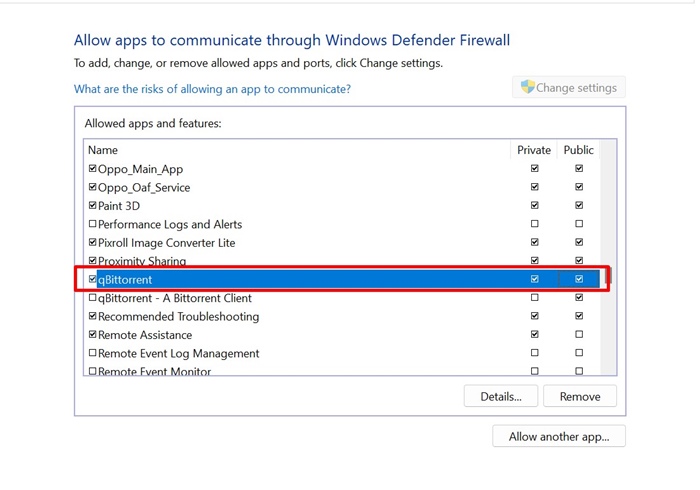Viewport: 700px width, 490px height.
Task: Enable Public network for Remote Assistance
Action: pos(579,334)
